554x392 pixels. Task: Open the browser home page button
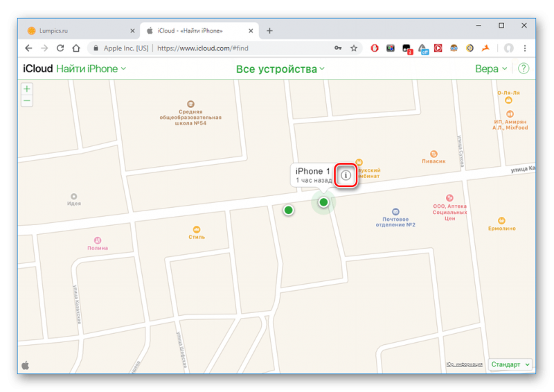click(x=76, y=48)
